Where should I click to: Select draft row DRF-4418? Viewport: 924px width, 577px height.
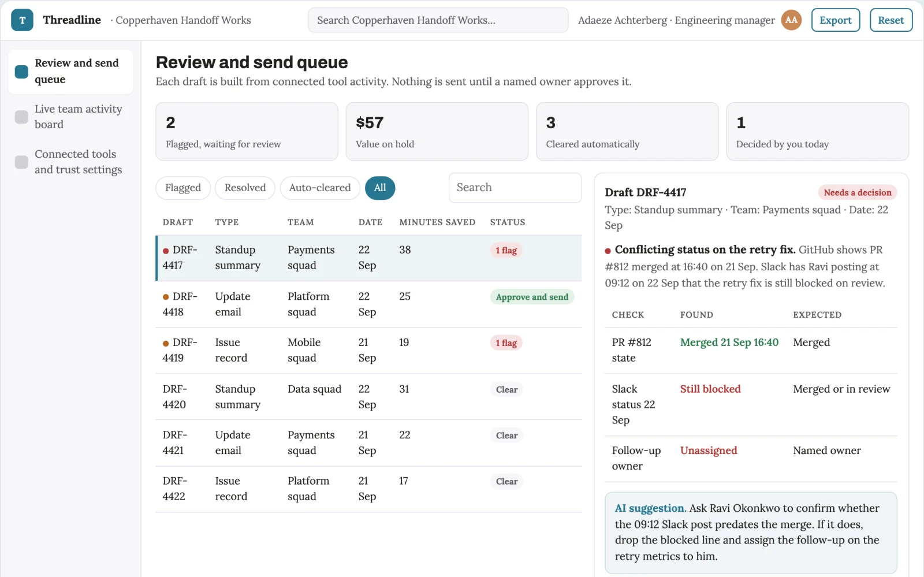coord(368,304)
